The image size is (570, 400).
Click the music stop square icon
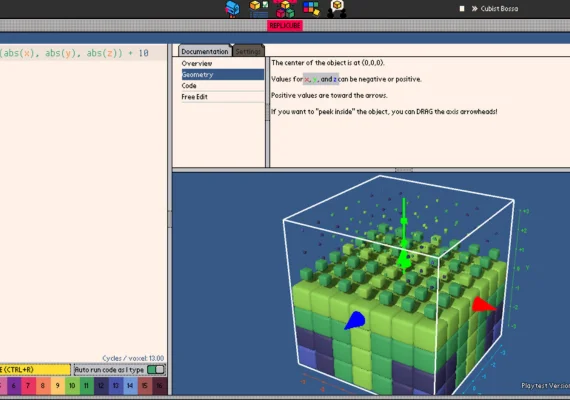[x=462, y=9]
